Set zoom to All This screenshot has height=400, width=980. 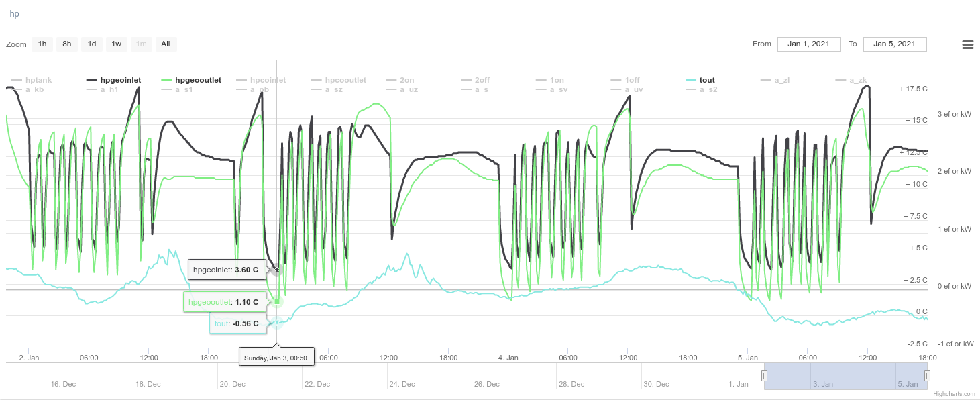click(166, 44)
